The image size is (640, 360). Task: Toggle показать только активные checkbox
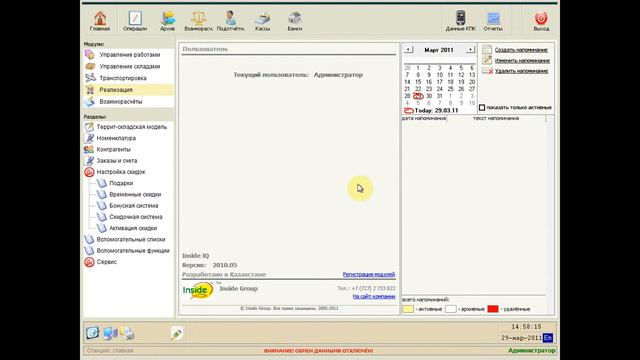tap(482, 108)
